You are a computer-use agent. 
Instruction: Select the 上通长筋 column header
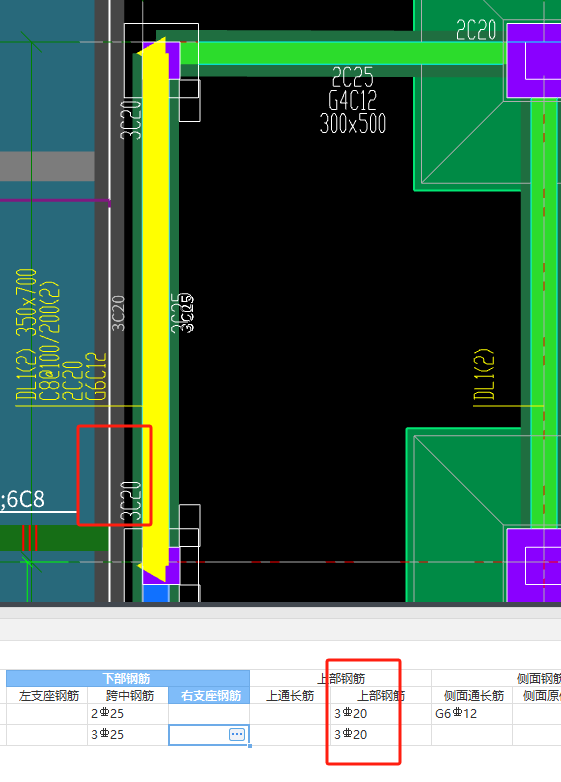tap(290, 695)
